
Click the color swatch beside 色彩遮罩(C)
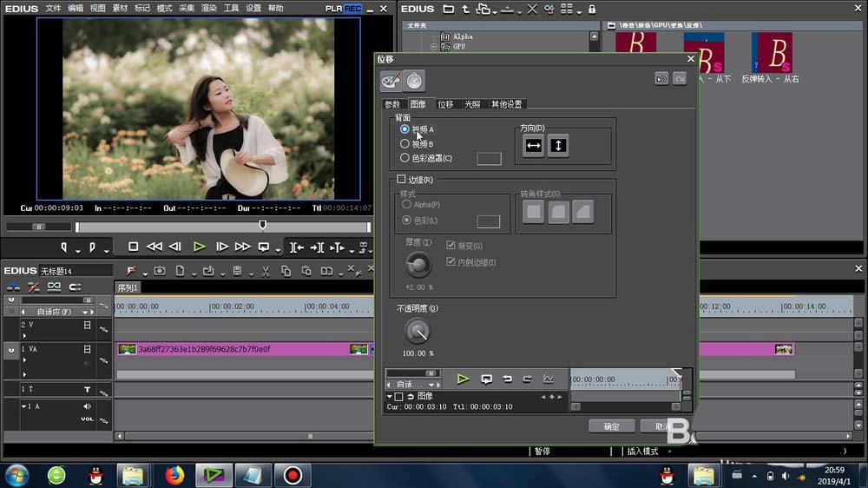[x=489, y=159]
